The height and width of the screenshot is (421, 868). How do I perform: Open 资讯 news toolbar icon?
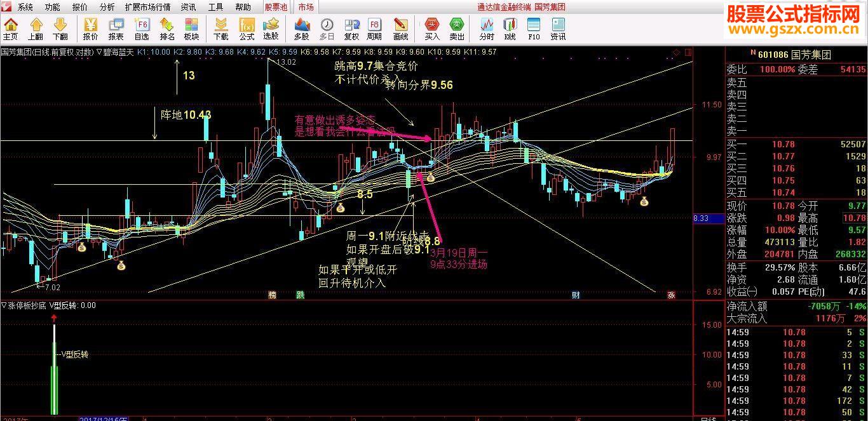tap(558, 29)
